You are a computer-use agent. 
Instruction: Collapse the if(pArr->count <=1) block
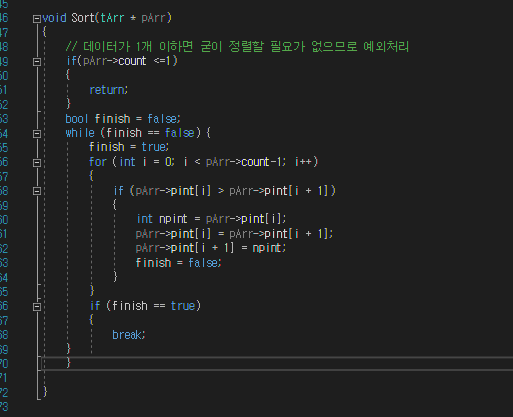coord(37,62)
